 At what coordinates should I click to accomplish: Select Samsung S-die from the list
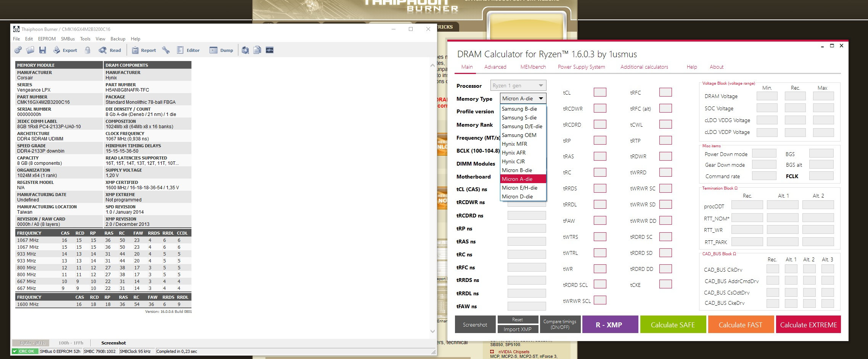(523, 118)
